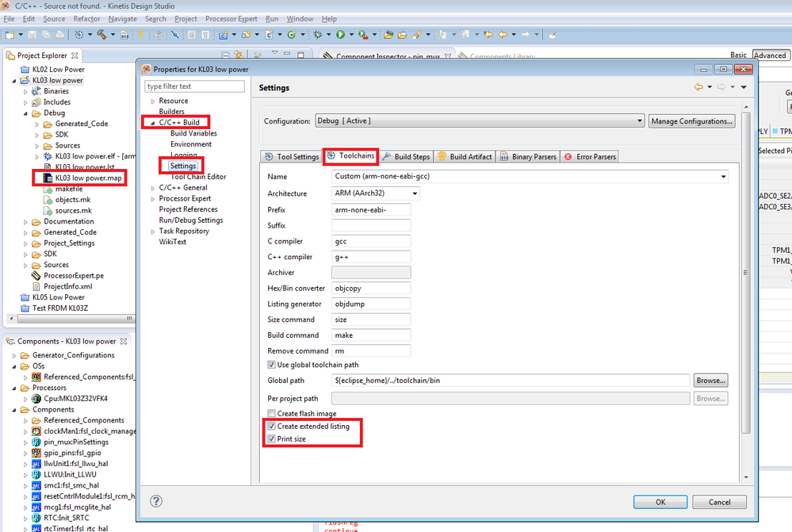The image size is (792, 532).
Task: Click the type filter text field
Action: pos(194,86)
